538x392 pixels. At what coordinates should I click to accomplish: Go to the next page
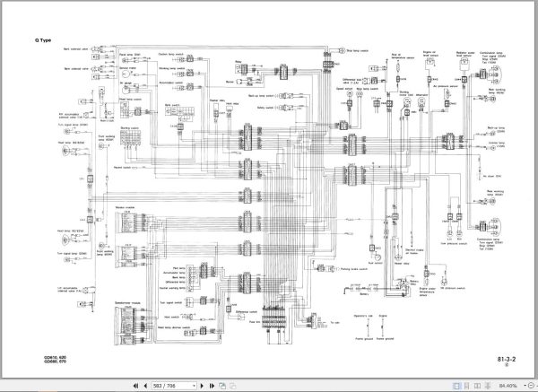(202, 386)
